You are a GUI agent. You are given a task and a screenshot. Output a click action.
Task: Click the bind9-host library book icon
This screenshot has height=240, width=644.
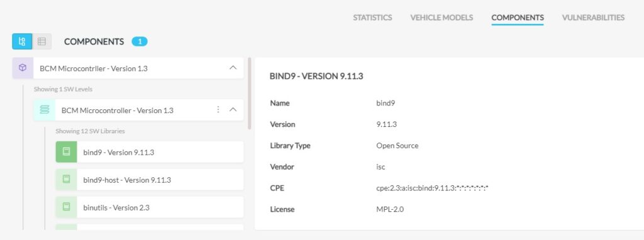(x=66, y=180)
